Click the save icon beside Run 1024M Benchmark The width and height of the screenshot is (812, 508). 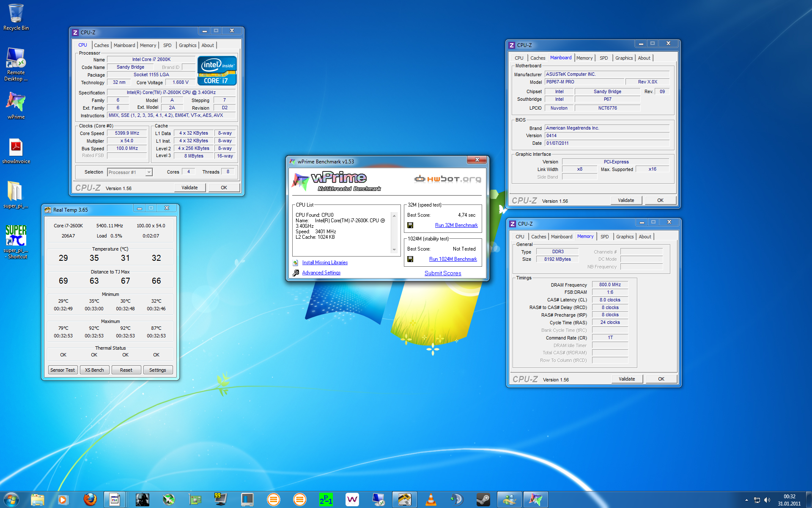410,259
